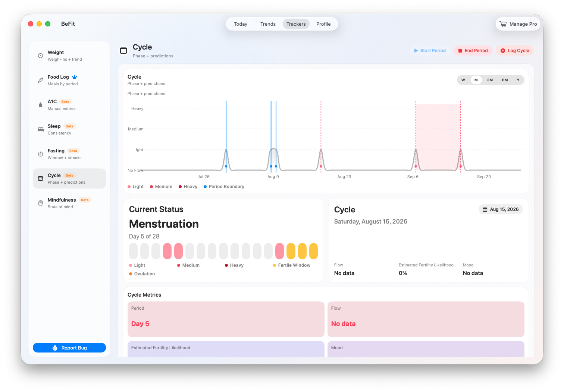Open the Weight tracker in sidebar
Viewport: 564px width, 392px height.
pos(69,56)
